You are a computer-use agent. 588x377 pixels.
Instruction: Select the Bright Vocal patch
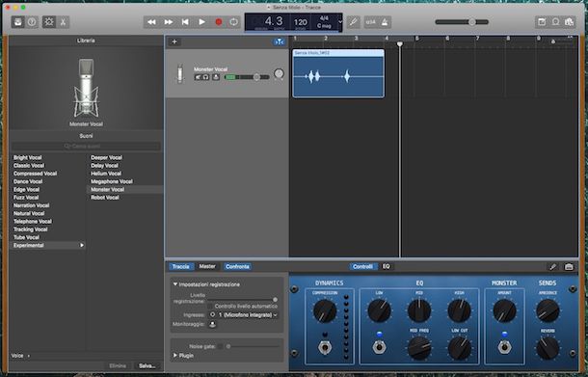coord(28,157)
